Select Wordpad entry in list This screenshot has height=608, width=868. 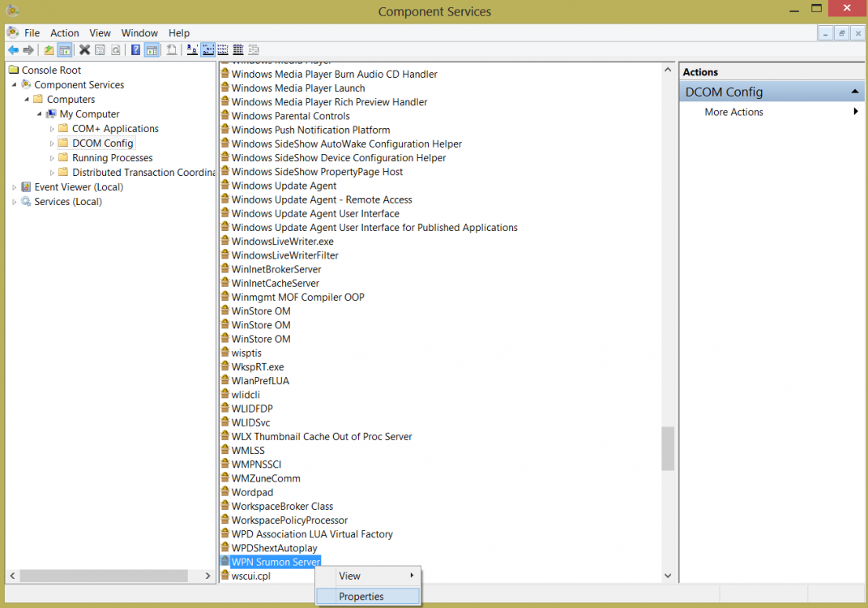(252, 492)
